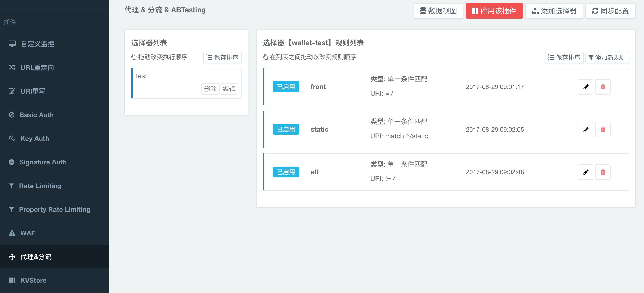Screen dimensions: 644x293
Task: Click the timestamp 2017-08-29 09:02:48
Action: tap(495, 172)
